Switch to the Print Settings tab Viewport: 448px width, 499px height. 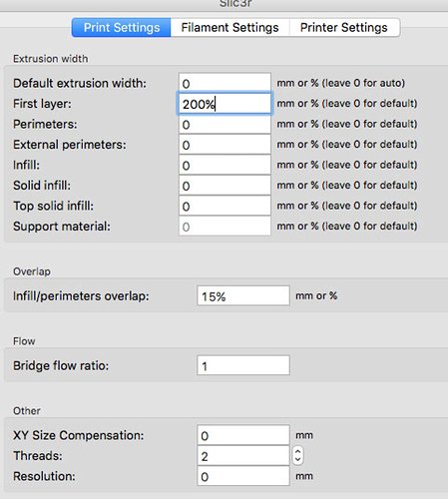tap(122, 27)
